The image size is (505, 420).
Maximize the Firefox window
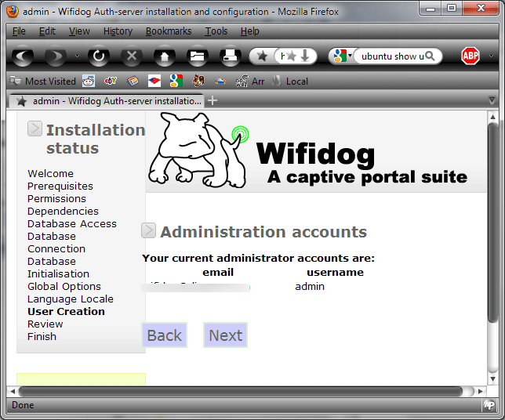click(x=452, y=8)
